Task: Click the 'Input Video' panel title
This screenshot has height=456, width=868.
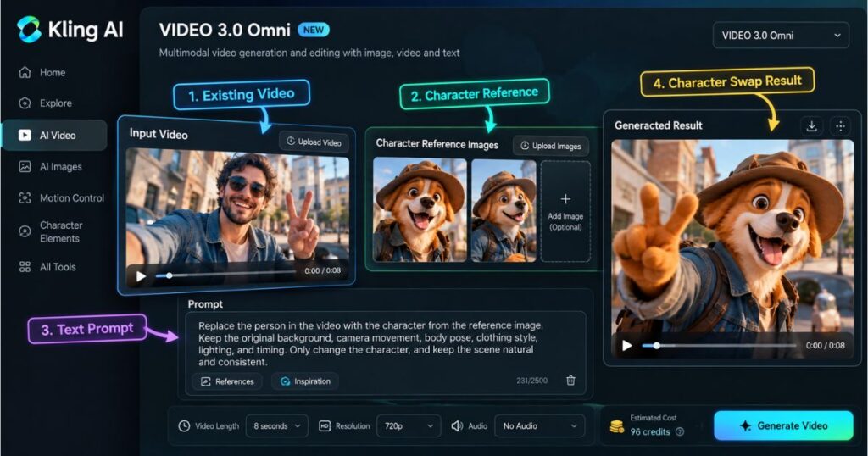Action: click(159, 134)
